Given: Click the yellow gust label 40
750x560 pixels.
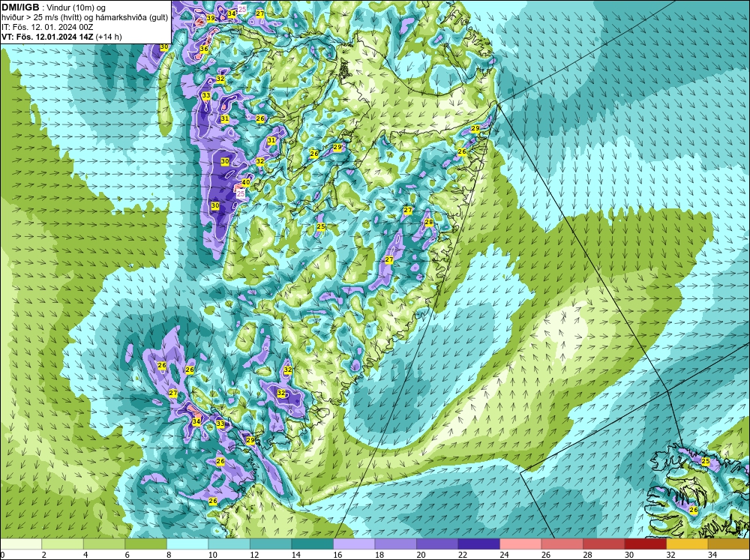Looking at the screenshot, I should point(246,182).
